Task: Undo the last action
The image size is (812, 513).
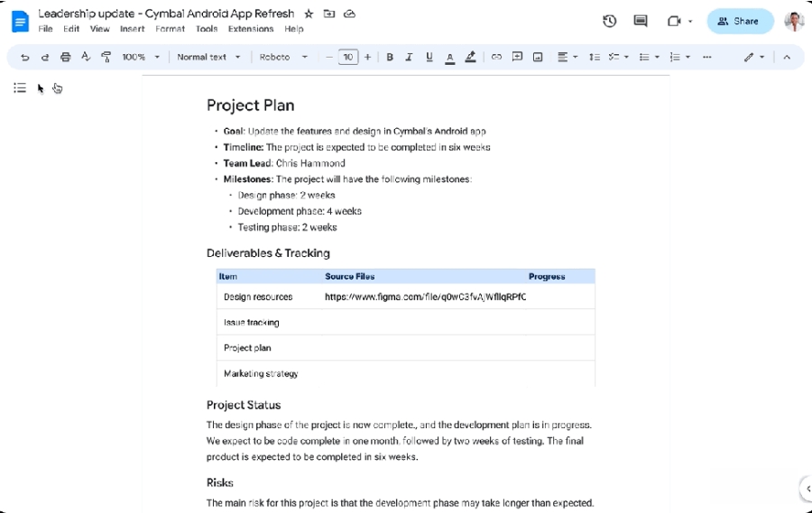Action: (25, 57)
